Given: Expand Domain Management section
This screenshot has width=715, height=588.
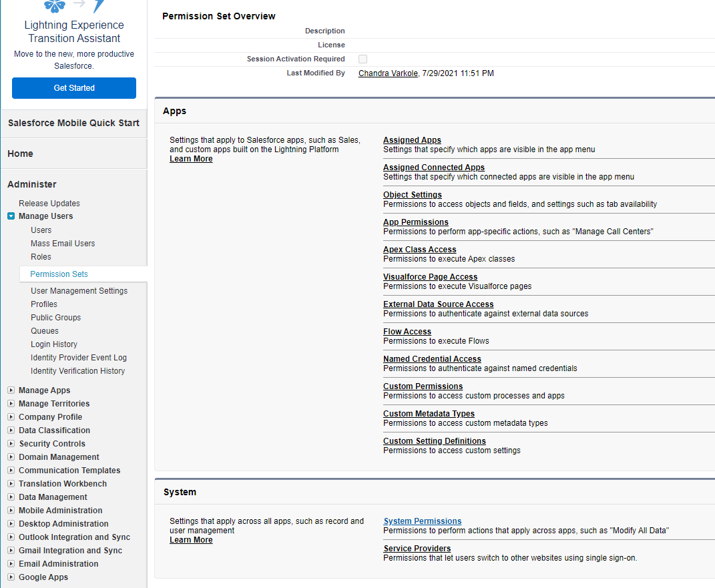Looking at the screenshot, I should [11, 457].
